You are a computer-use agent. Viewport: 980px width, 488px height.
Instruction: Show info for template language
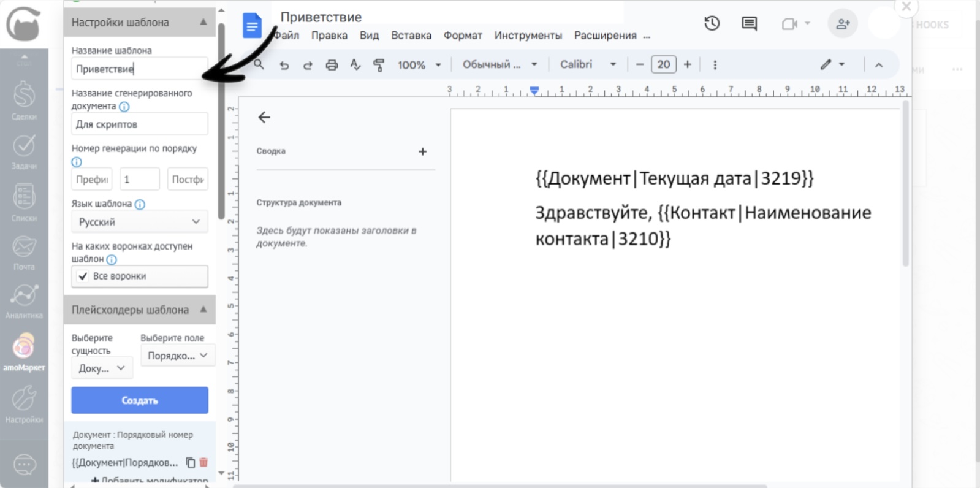click(x=140, y=204)
